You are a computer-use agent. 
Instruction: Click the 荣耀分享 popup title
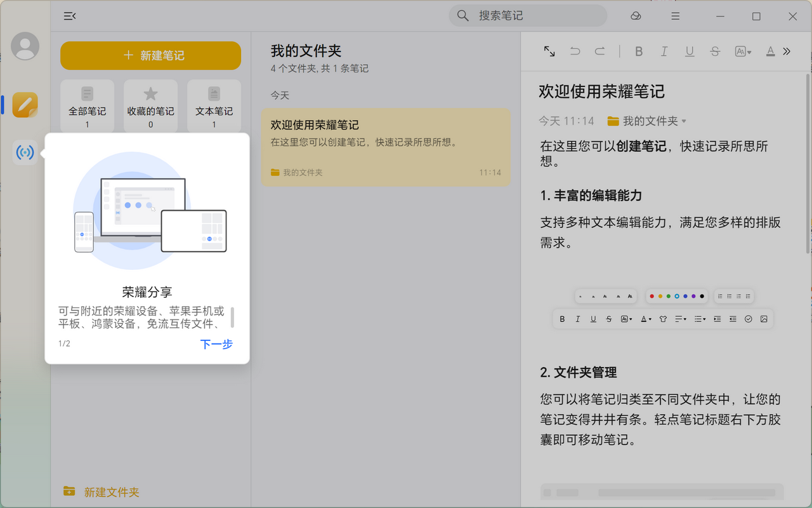[147, 292]
